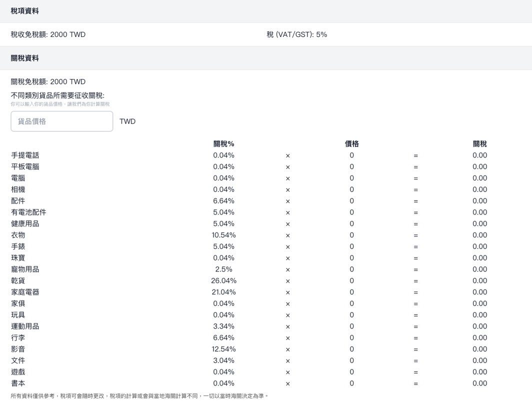The width and height of the screenshot is (532, 405).
Task: Select the 稅項資料 section header
Action: pyautogui.click(x=25, y=11)
